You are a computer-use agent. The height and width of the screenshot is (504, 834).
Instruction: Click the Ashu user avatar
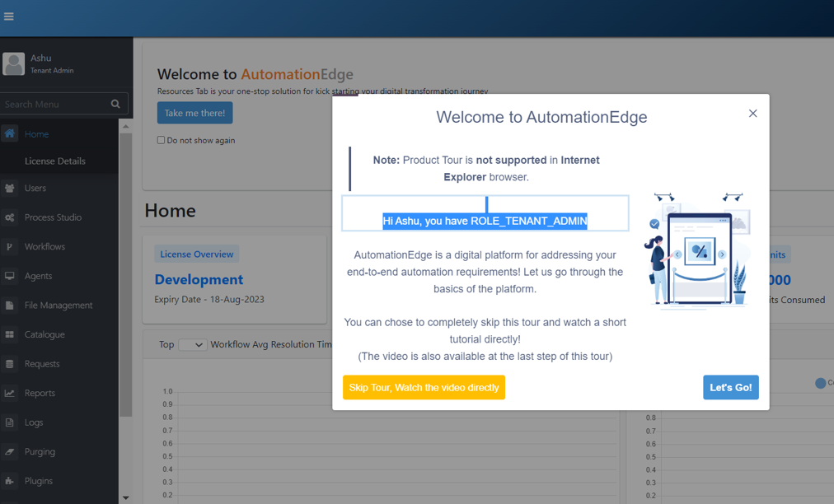(14, 63)
